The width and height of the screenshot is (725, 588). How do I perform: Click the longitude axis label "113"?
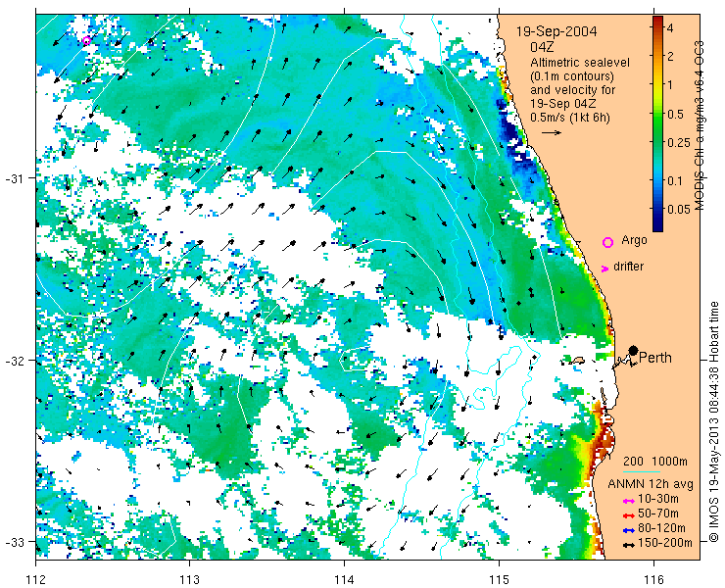[189, 579]
